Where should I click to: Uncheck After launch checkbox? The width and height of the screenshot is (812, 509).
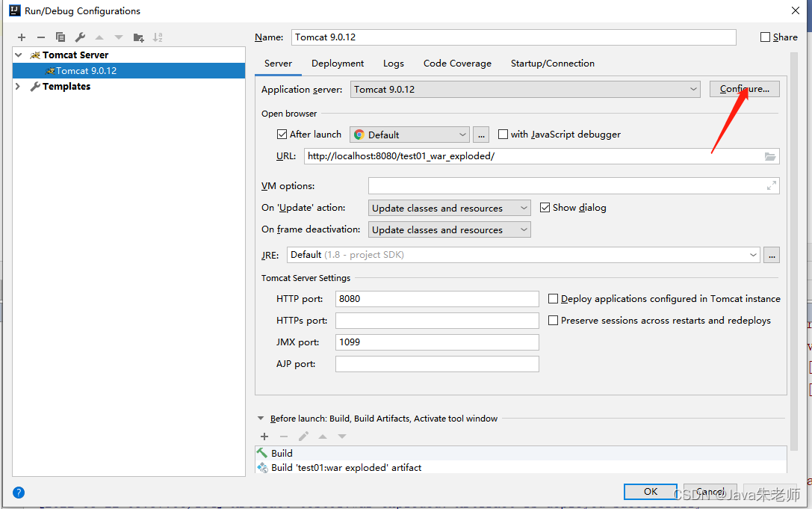pos(282,135)
